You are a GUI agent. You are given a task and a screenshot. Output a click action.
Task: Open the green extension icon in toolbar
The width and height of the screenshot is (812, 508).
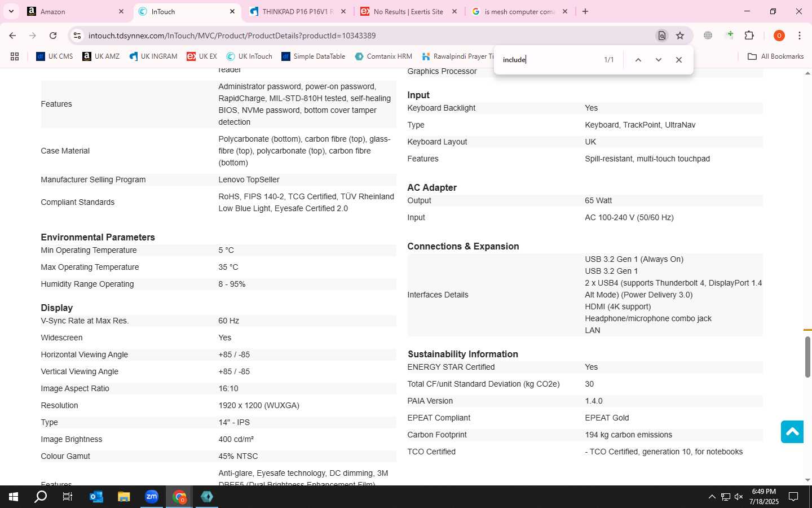pyautogui.click(x=730, y=36)
